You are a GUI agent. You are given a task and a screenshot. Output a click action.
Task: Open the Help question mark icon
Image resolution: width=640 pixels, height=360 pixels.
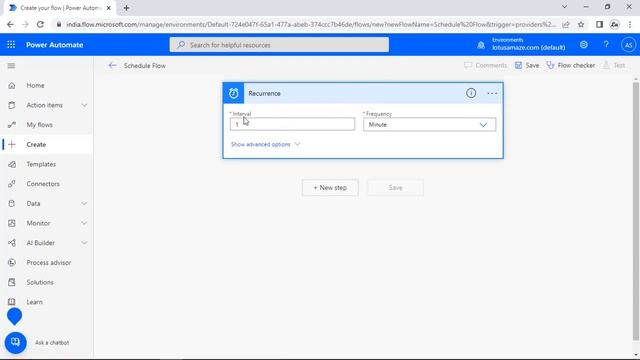pyautogui.click(x=606, y=44)
